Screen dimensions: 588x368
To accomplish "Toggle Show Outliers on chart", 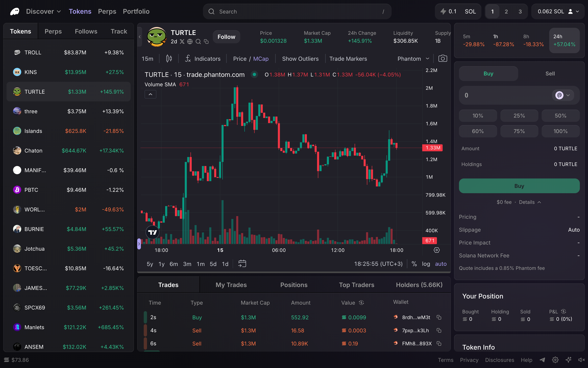I will click(300, 59).
